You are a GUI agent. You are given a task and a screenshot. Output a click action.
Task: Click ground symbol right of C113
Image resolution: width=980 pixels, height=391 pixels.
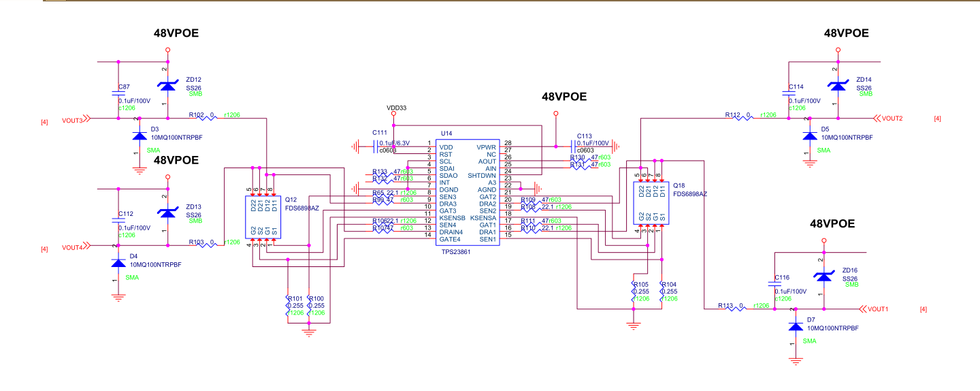click(x=614, y=145)
